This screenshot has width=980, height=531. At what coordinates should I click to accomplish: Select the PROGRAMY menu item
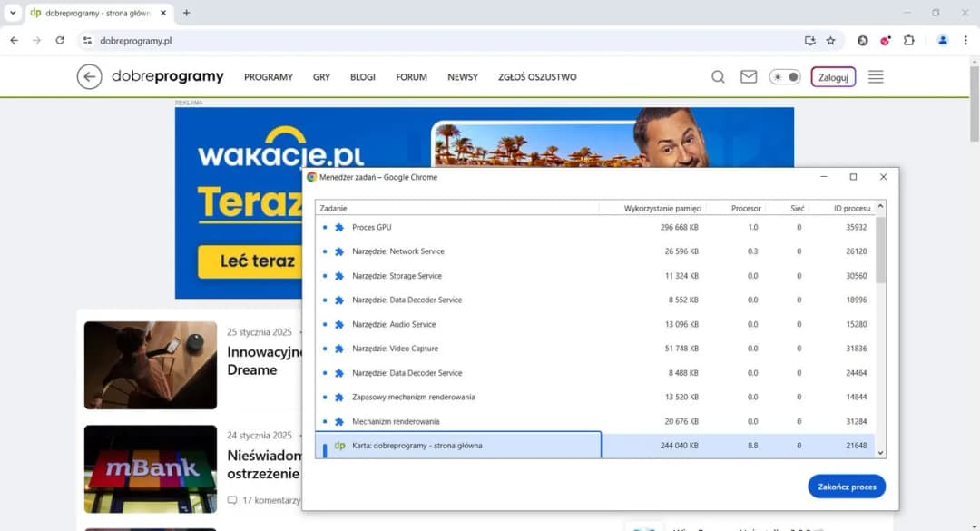[x=268, y=77]
